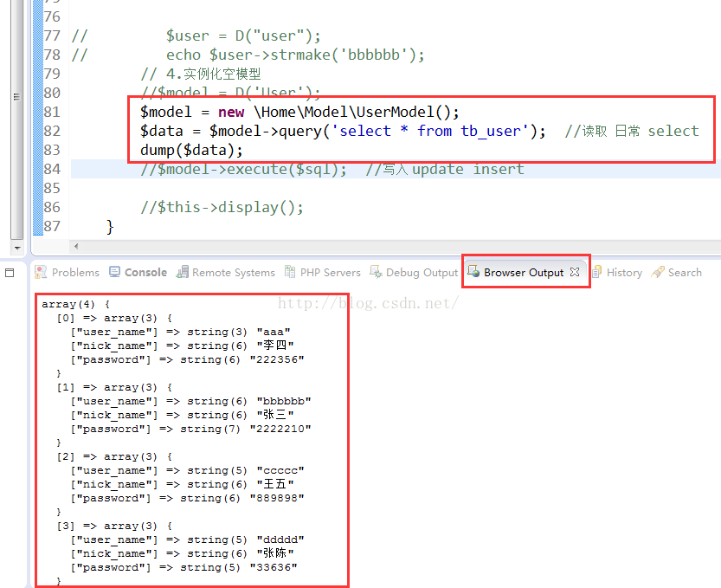Screen dimensions: 721x588
Task: Close the Browser Output tab with its X
Action: pyautogui.click(x=575, y=272)
